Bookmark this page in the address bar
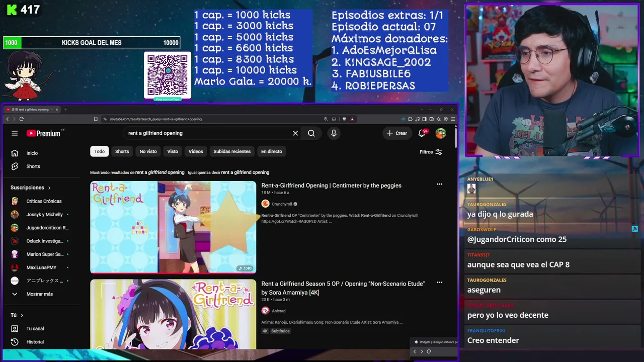Screen dimensions: 644x362 tap(96, 119)
